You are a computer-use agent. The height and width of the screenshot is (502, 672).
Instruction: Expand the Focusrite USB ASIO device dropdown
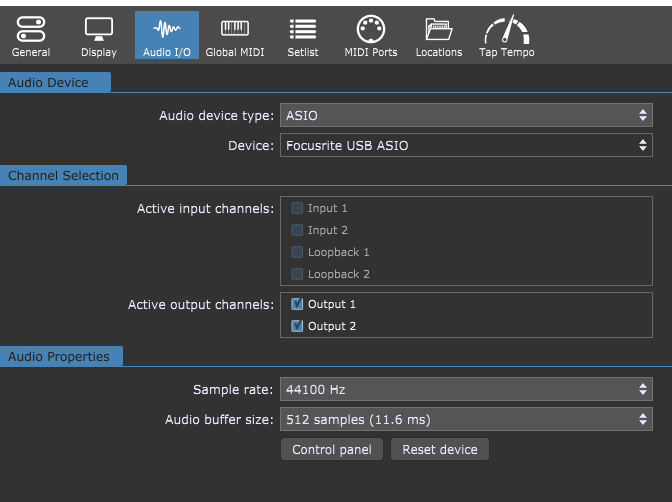[466, 146]
